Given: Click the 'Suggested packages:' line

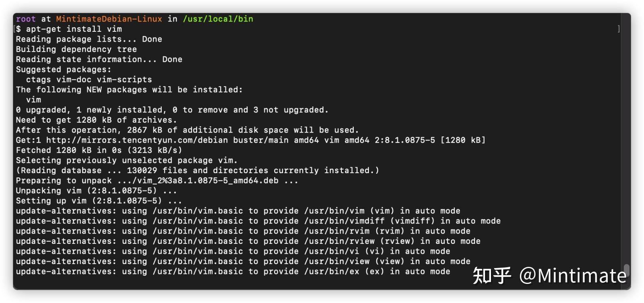Looking at the screenshot, I should click(x=64, y=69).
